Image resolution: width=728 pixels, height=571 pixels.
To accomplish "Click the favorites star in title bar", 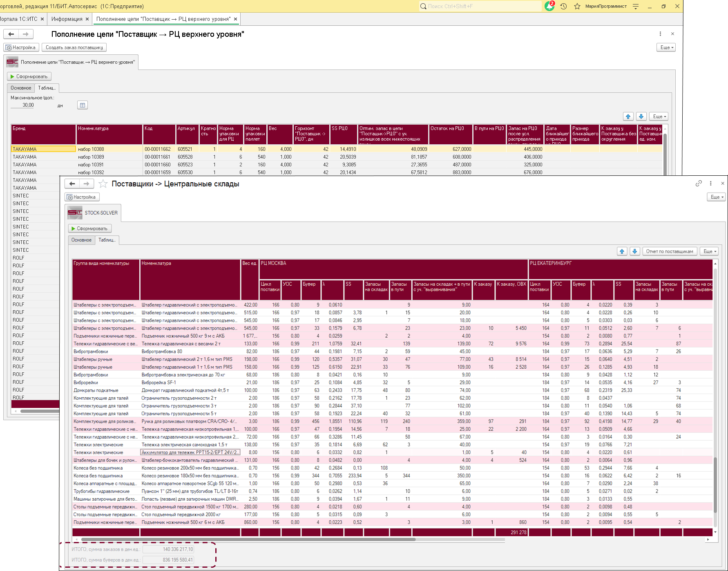I will point(577,6).
